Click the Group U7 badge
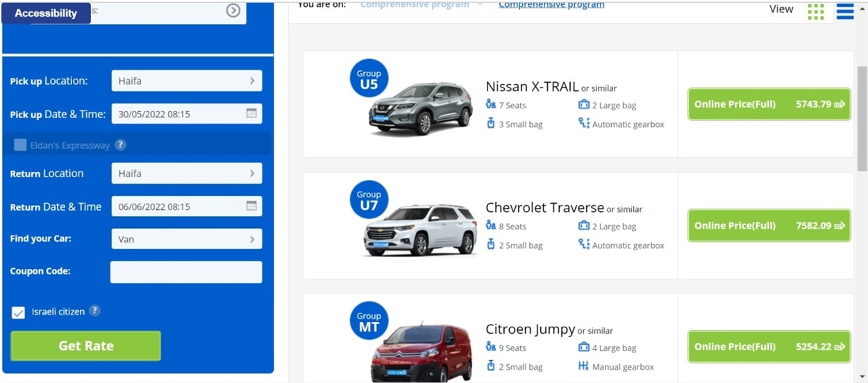This screenshot has width=868, height=383. point(369,199)
